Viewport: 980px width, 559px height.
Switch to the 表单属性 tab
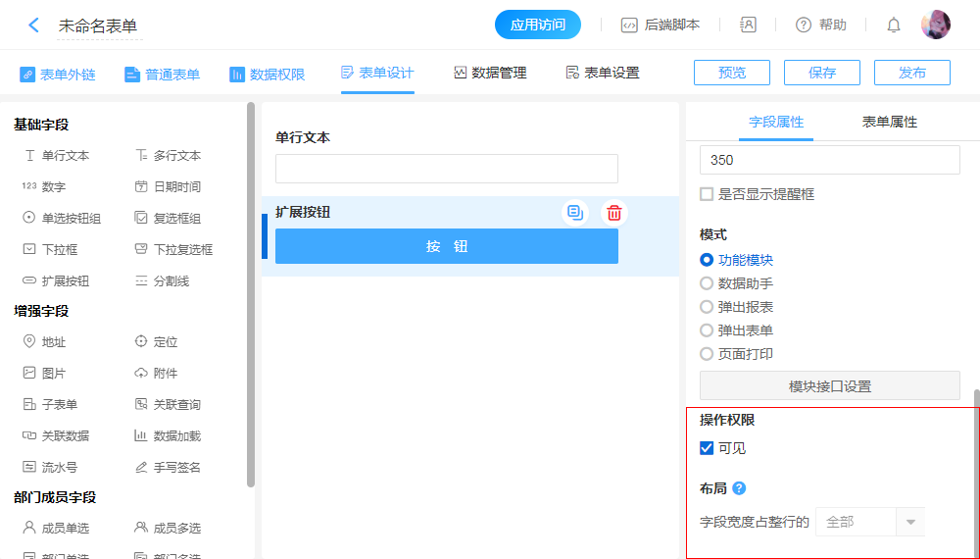point(889,122)
